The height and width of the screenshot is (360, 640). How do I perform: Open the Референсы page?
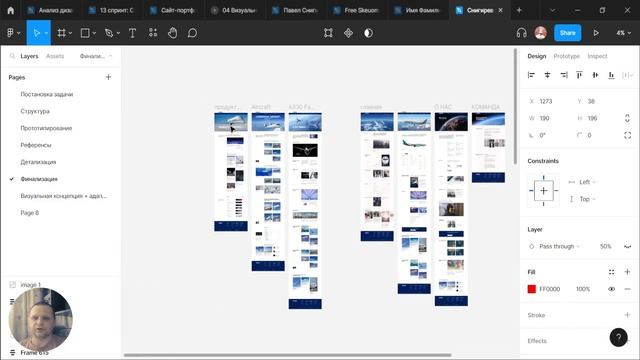point(36,145)
